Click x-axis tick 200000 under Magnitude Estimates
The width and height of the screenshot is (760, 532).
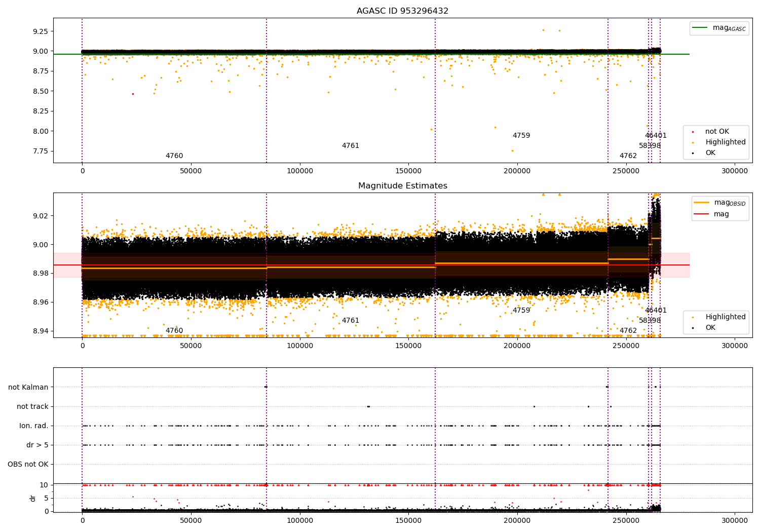click(x=517, y=346)
